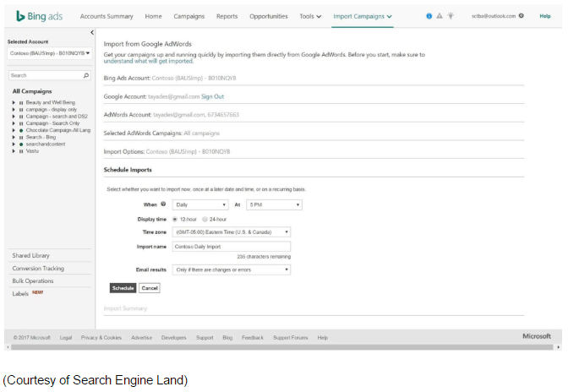Open the Blog footer link
579x392 pixels.
click(227, 338)
